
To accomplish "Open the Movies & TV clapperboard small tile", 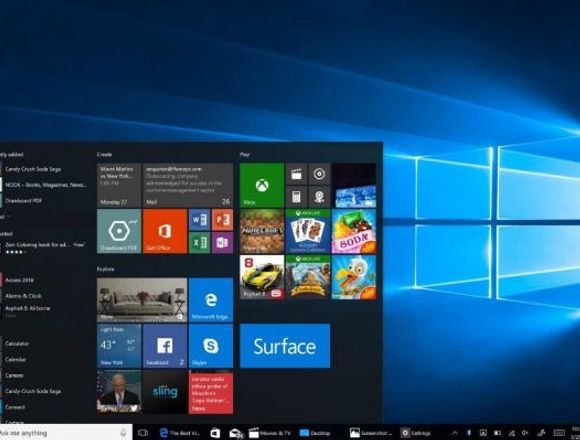I will click(296, 174).
